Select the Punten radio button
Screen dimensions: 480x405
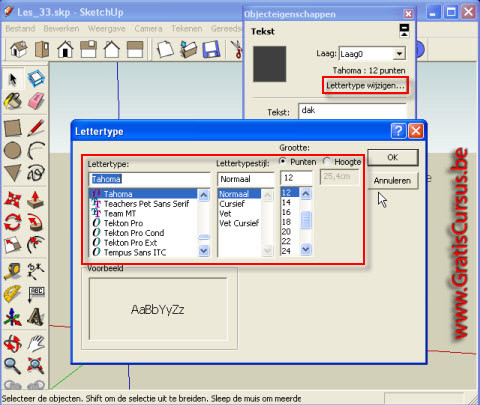click(x=283, y=162)
